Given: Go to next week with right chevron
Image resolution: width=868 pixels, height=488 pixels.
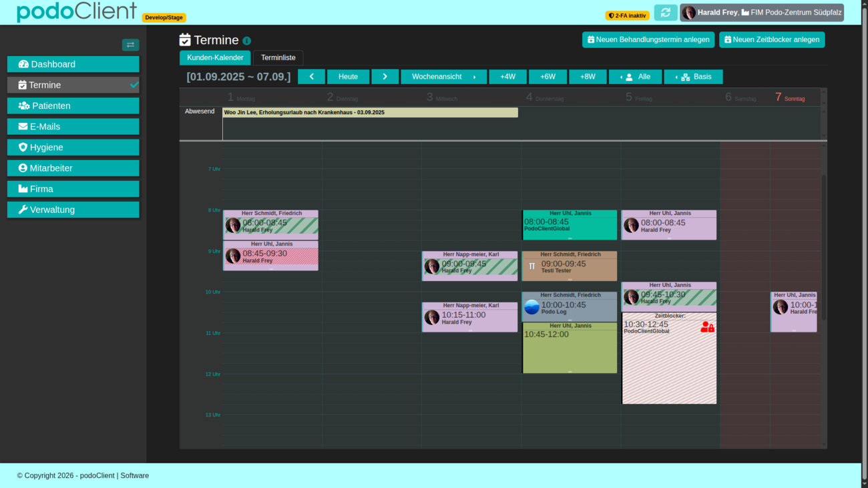Looking at the screenshot, I should coord(385,77).
